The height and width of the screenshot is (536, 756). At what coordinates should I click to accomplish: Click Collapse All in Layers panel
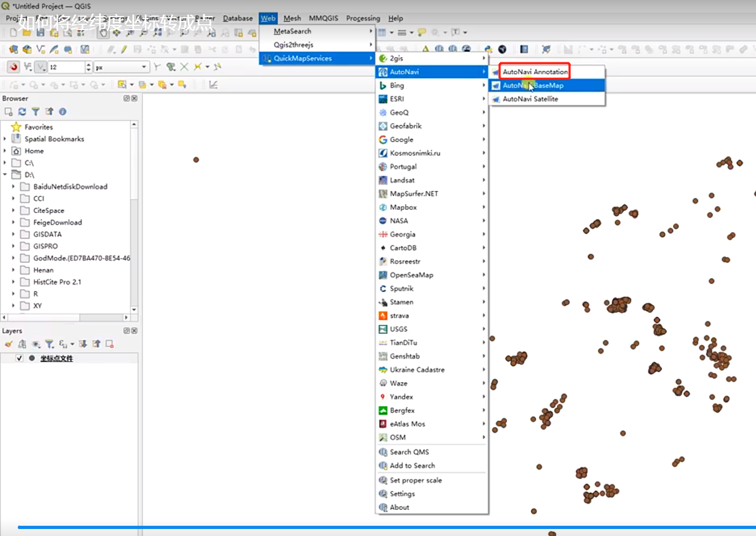pyautogui.click(x=96, y=344)
